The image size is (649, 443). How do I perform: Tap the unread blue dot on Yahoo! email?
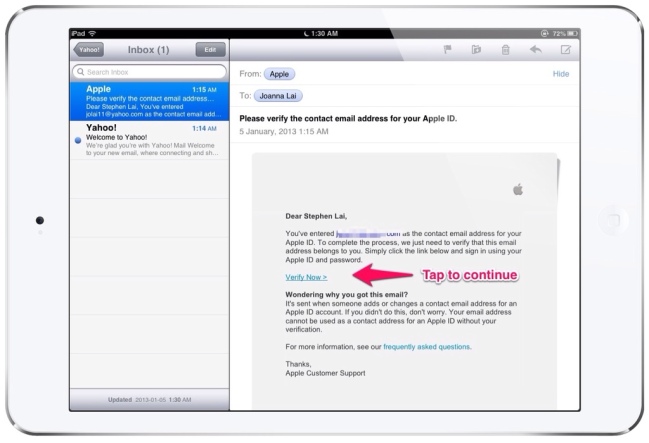pyautogui.click(x=78, y=141)
